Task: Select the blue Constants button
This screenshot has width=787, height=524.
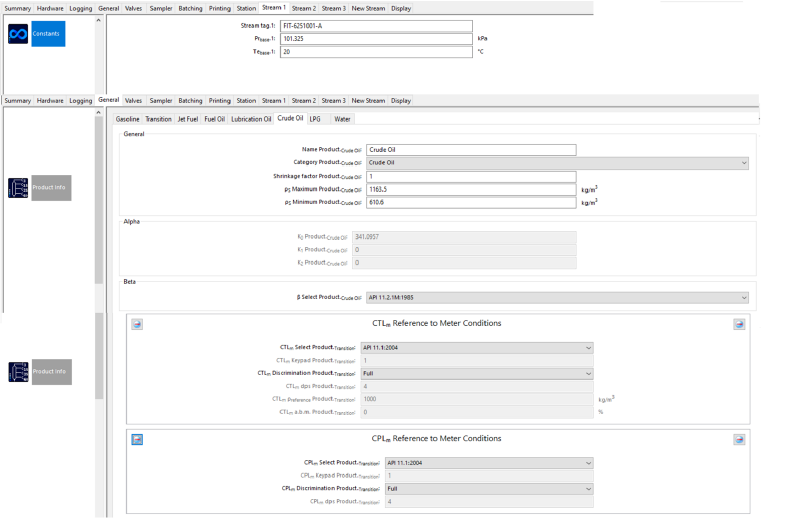Action: click(48, 34)
